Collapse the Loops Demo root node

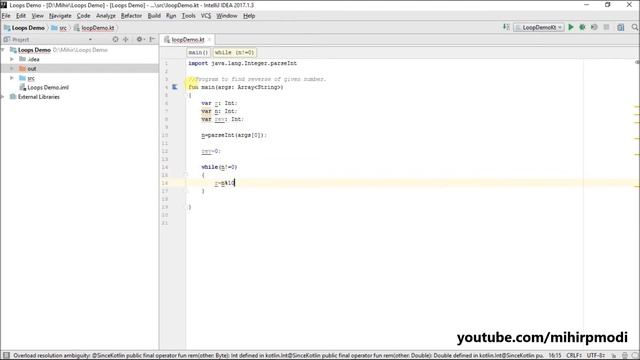tap(3, 50)
